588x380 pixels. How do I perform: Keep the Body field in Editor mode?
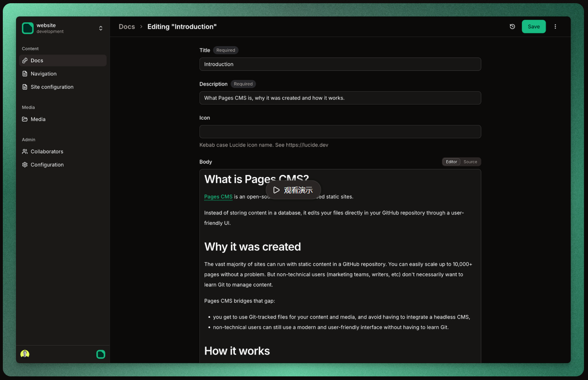pyautogui.click(x=451, y=162)
